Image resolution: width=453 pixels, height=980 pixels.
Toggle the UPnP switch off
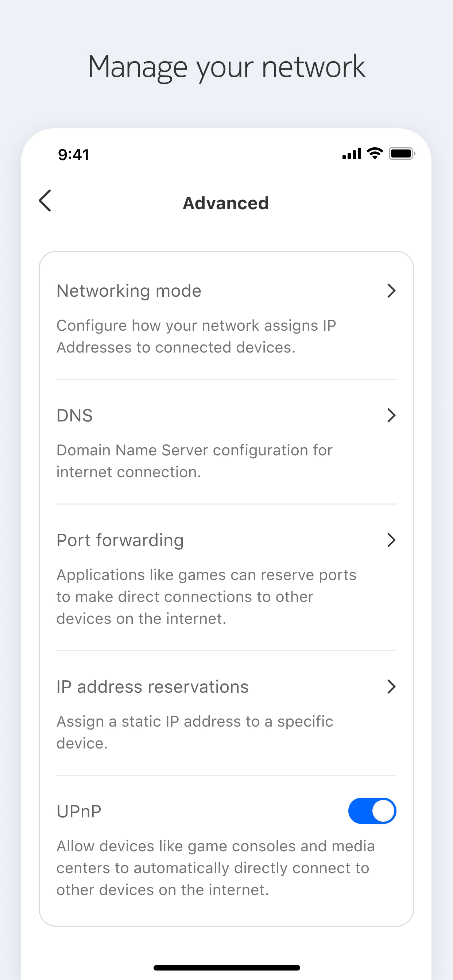tap(372, 811)
